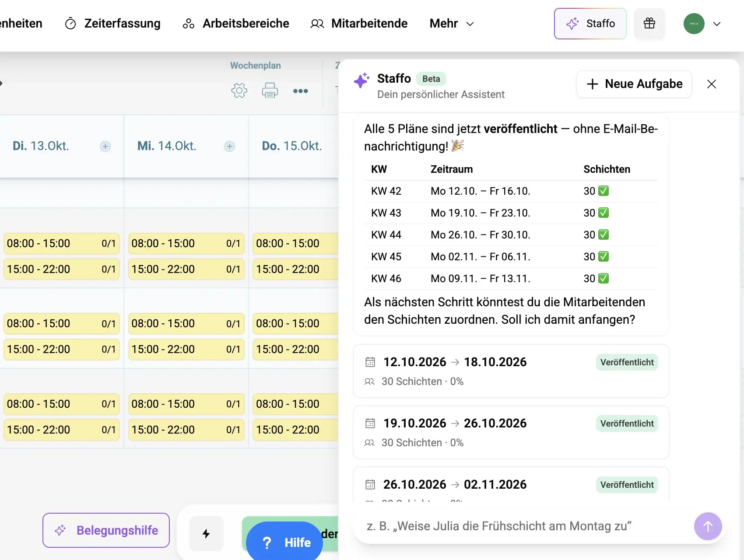
Task: Expand the Mehr dropdown menu
Action: click(x=452, y=24)
